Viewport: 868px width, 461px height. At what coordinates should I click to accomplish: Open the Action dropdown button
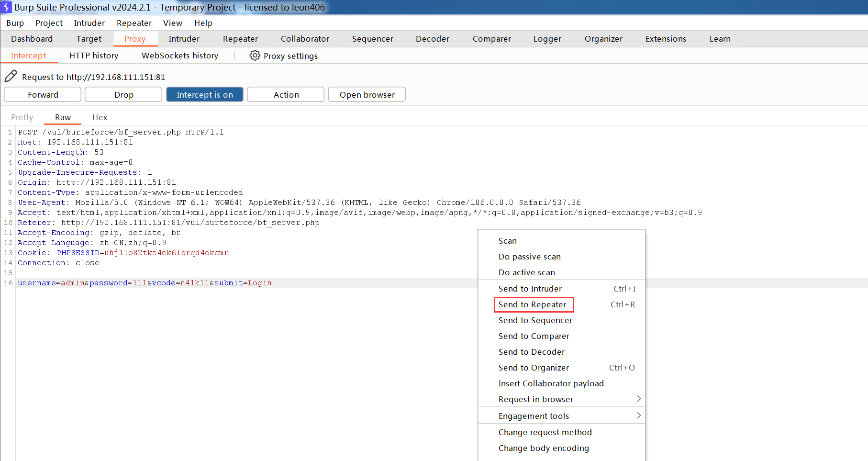(286, 95)
